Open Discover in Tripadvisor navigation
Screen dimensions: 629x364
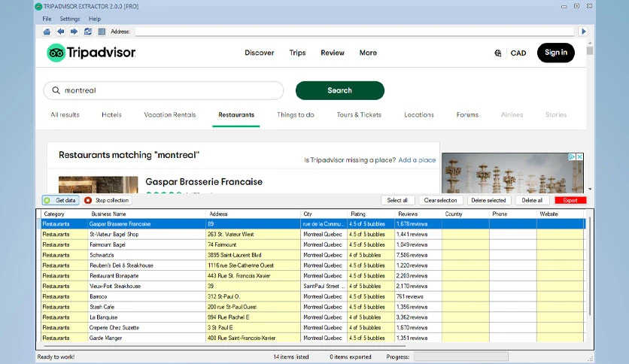pos(259,53)
